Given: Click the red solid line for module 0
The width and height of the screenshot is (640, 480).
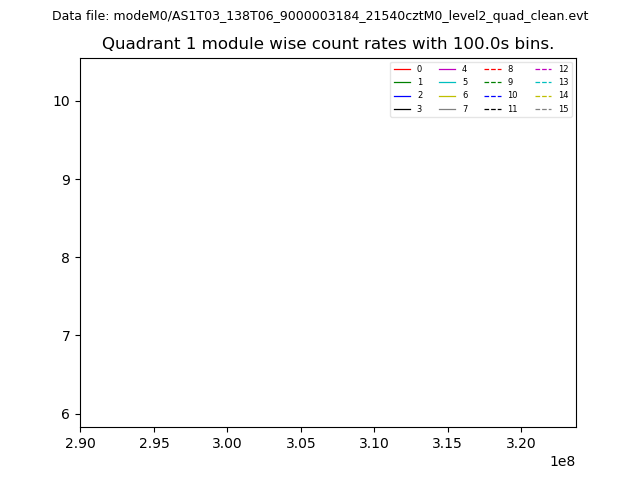Looking at the screenshot, I should pyautogui.click(x=402, y=69).
